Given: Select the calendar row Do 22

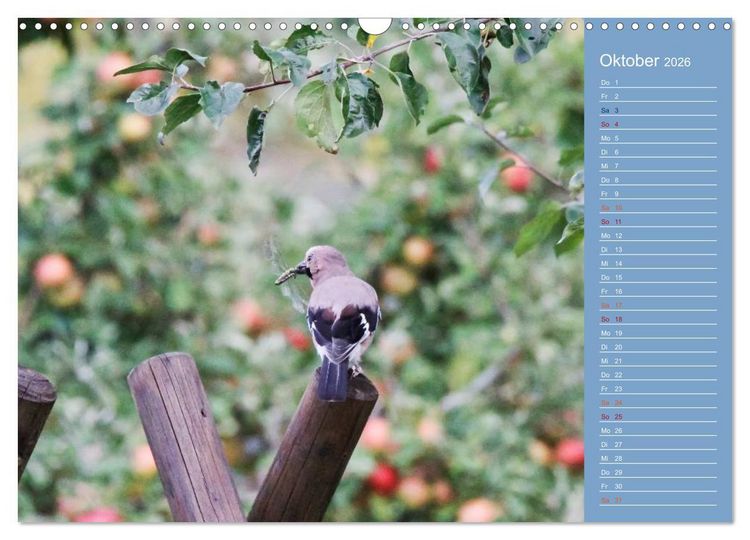Looking at the screenshot, I should (658, 375).
